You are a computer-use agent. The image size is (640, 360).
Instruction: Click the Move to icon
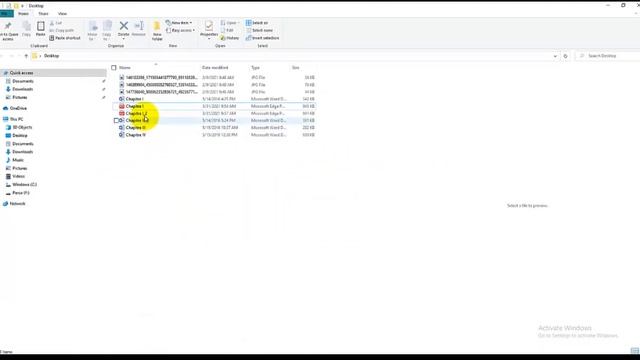93,27
